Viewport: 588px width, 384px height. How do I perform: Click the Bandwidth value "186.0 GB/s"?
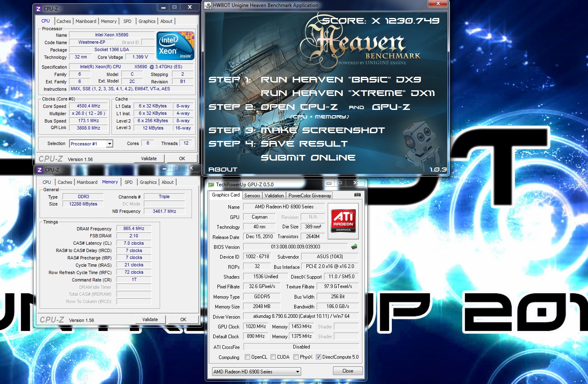[338, 306]
